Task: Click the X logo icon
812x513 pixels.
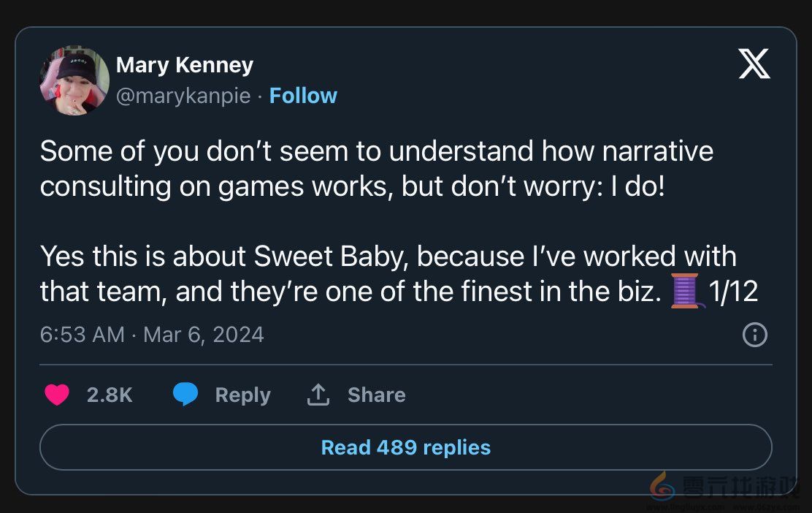Action: tap(754, 64)
